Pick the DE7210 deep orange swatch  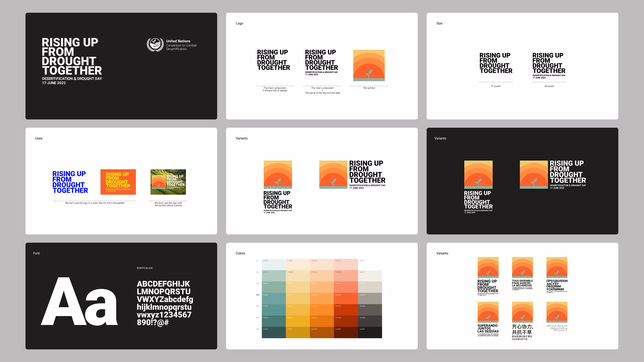[x=322, y=321]
